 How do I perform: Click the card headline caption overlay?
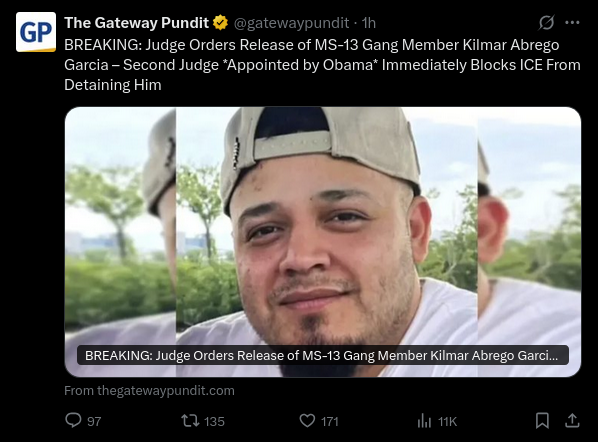click(x=323, y=355)
